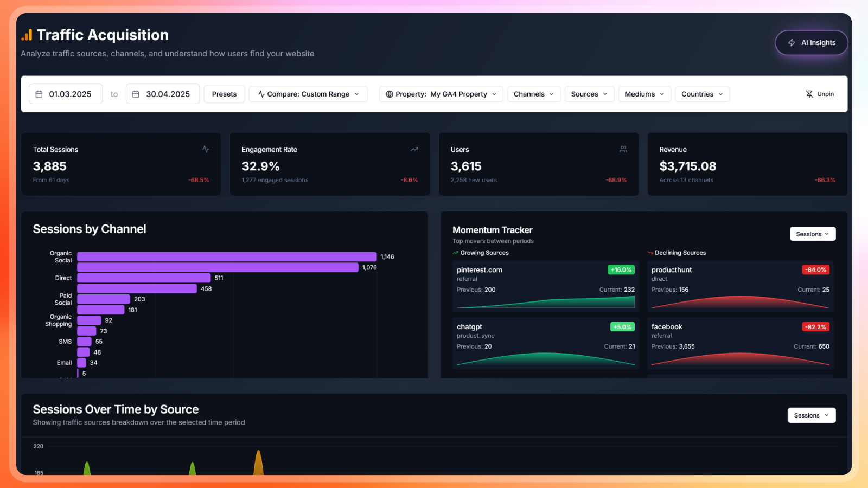Click the calendar icon beside 01.03.2025
The width and height of the screenshot is (868, 488).
[39, 94]
